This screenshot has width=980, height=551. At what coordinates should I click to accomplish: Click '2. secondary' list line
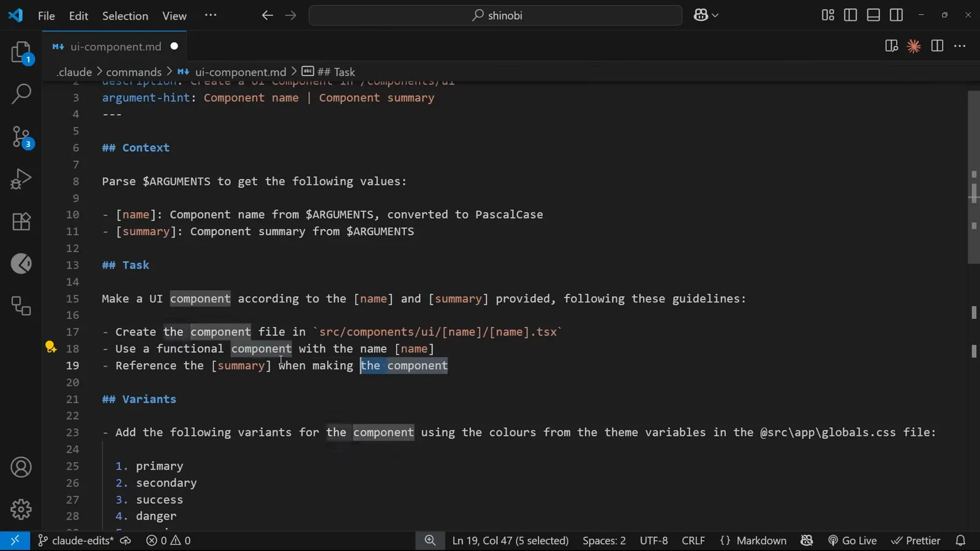click(156, 483)
